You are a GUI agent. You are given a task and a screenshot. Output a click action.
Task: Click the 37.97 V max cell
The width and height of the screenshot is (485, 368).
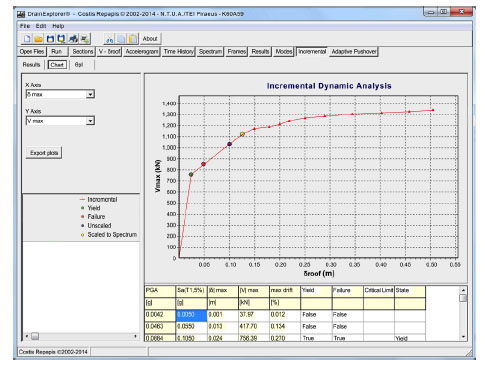point(254,315)
